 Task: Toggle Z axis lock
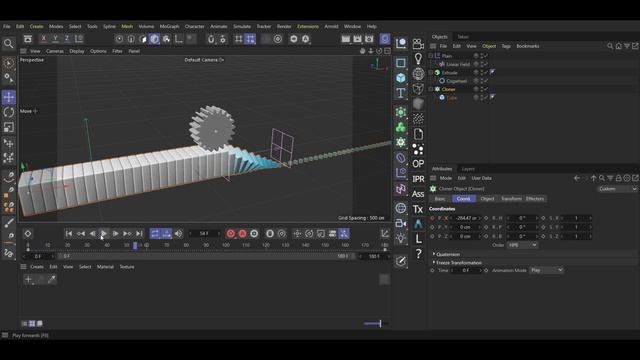click(67, 39)
